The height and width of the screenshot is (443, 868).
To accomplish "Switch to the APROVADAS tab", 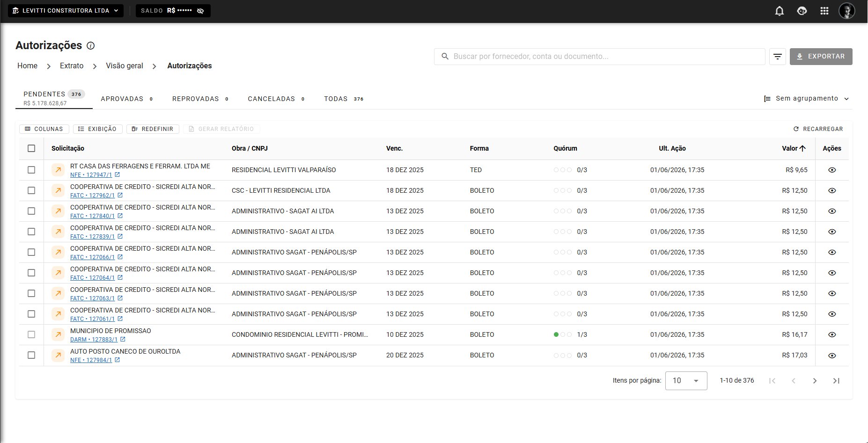I will coord(127,99).
